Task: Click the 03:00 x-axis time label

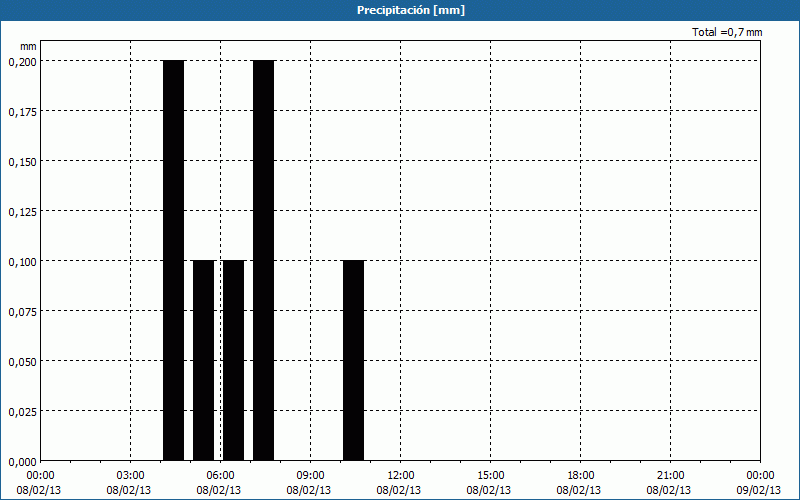Action: coord(131,476)
